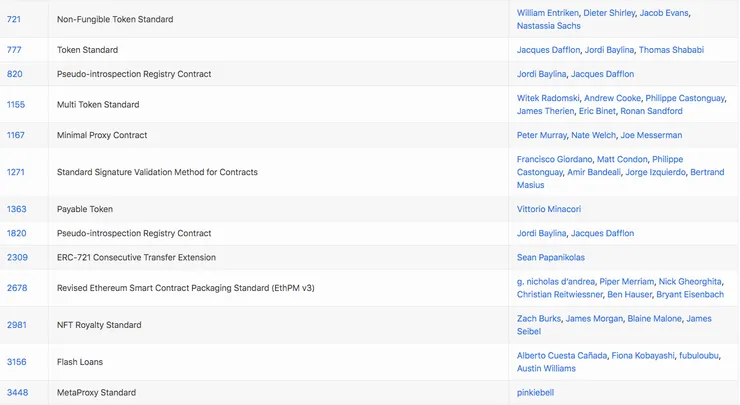Click EIP number 2309
The image size is (740, 405).
(17, 257)
